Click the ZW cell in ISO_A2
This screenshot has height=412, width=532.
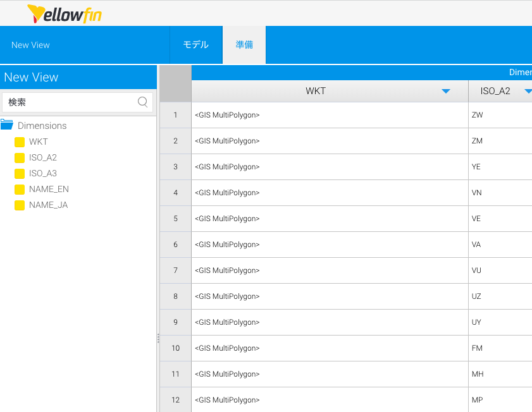pos(500,115)
